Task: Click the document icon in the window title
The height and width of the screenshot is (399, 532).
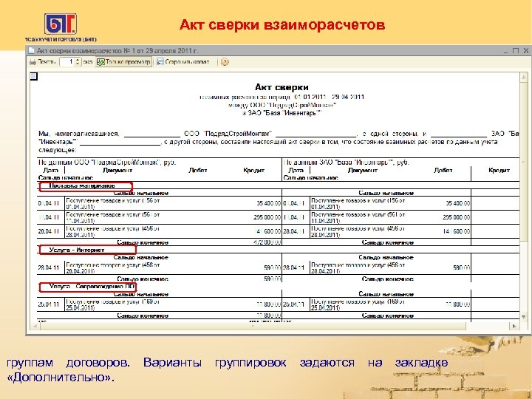Action: click(x=31, y=50)
